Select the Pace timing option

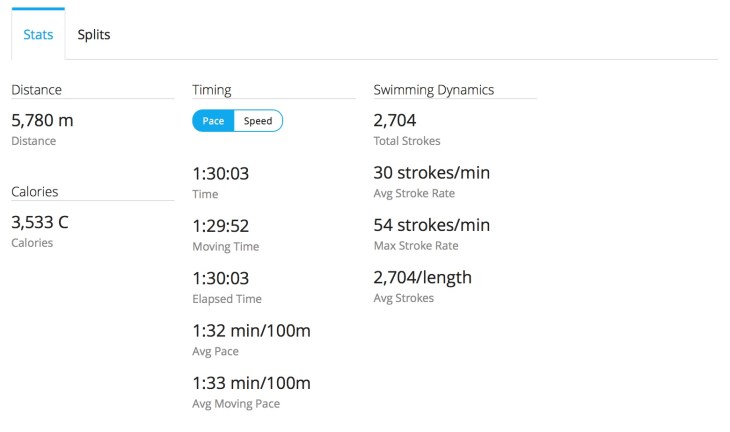coord(213,121)
